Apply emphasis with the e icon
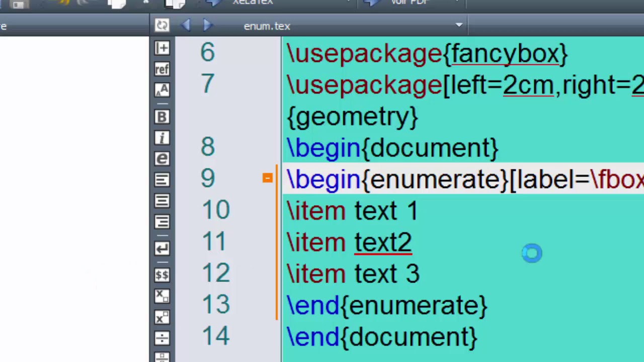 (162, 159)
